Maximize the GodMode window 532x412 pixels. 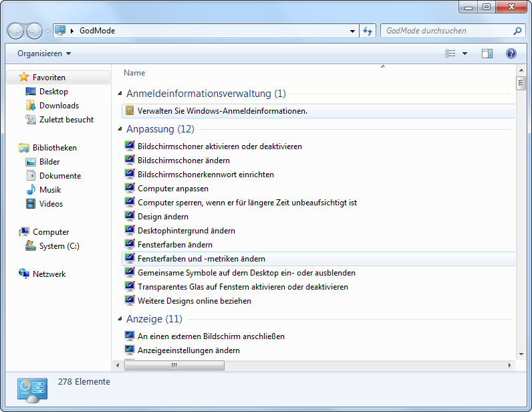point(487,7)
